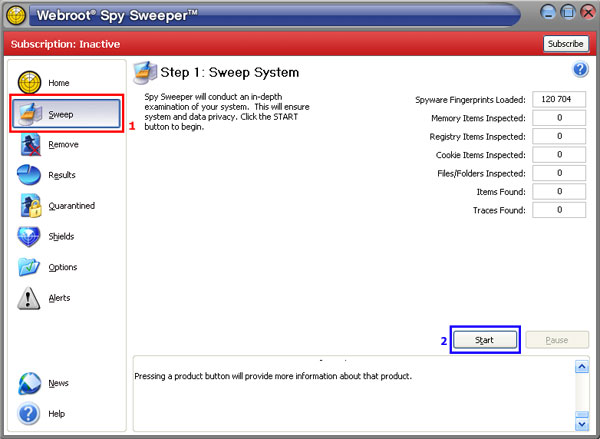The image size is (600, 439).
Task: Open the Shields section label
Action: 61,236
